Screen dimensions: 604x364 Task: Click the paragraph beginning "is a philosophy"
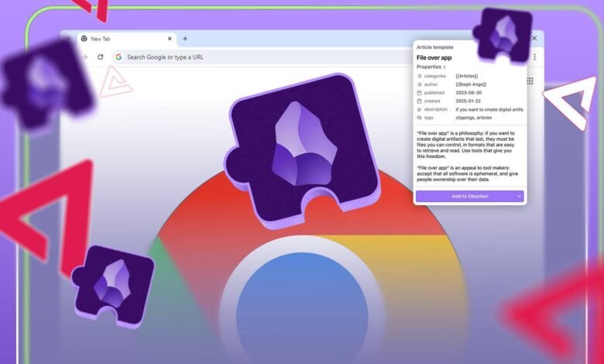465,145
